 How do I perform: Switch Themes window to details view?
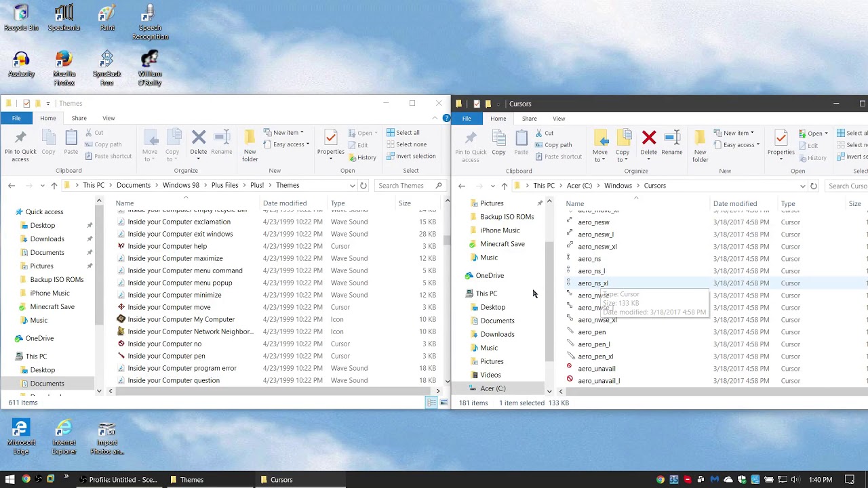pyautogui.click(x=431, y=403)
